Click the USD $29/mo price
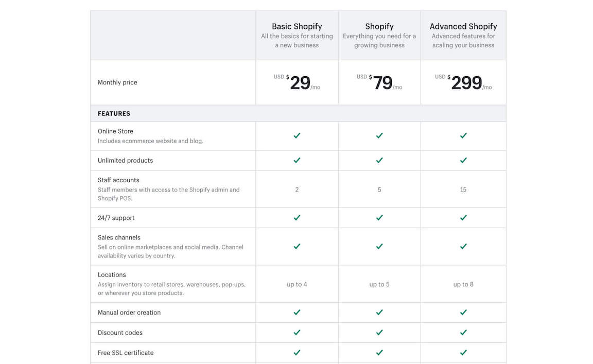 pos(297,82)
